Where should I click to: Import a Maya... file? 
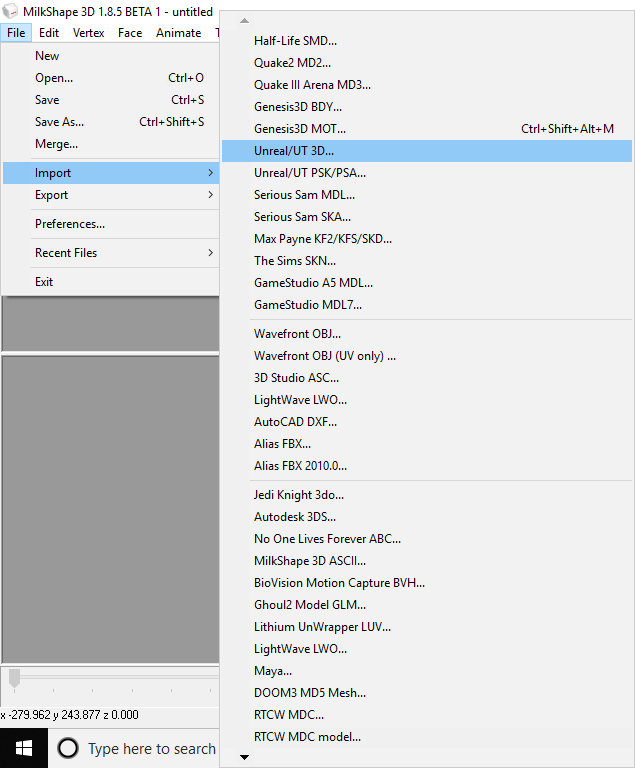427,671
